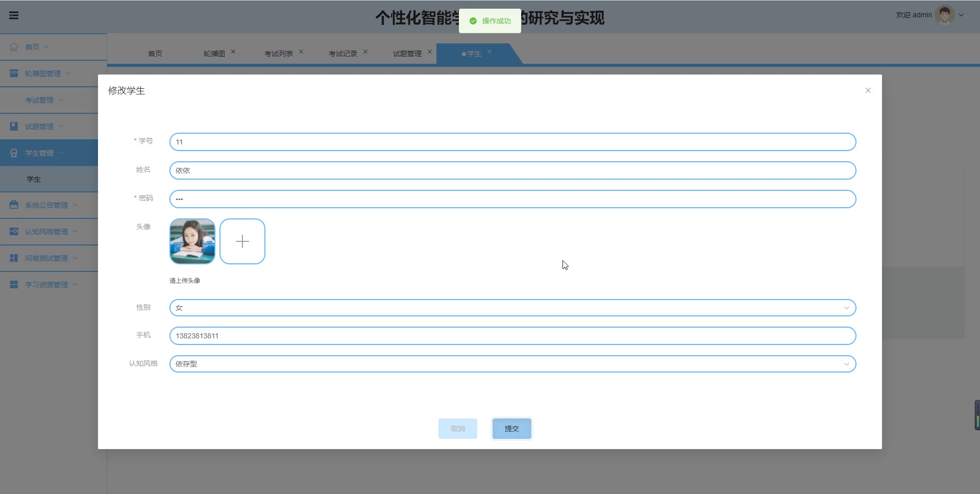Switch to the 考试列表 tab
Image resolution: width=980 pixels, height=494 pixels.
278,54
